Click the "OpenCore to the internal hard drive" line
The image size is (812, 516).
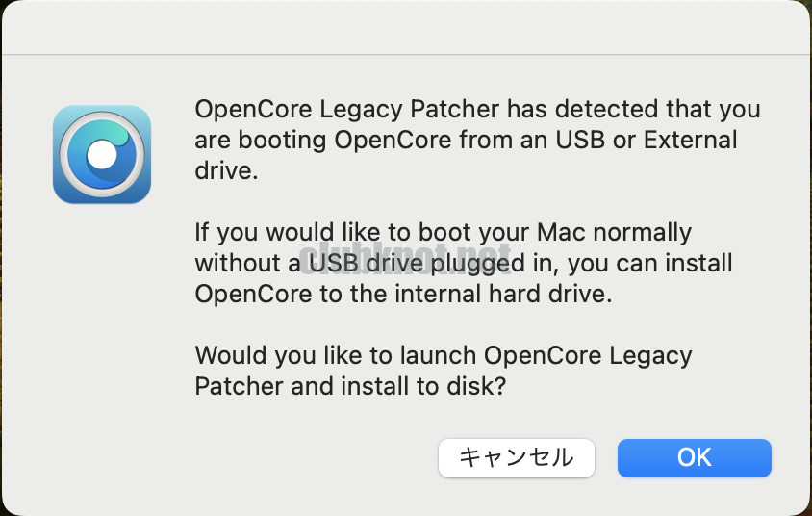(403, 294)
